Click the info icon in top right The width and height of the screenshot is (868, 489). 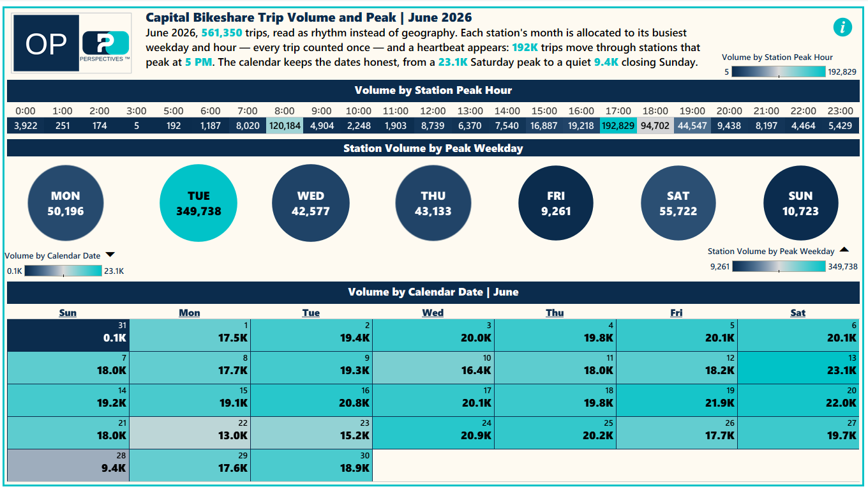[842, 27]
